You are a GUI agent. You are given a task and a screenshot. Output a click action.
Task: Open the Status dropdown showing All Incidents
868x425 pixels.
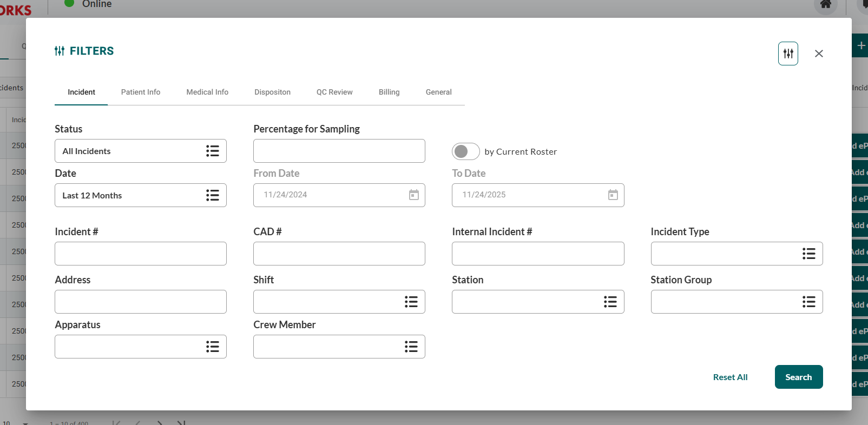click(140, 151)
